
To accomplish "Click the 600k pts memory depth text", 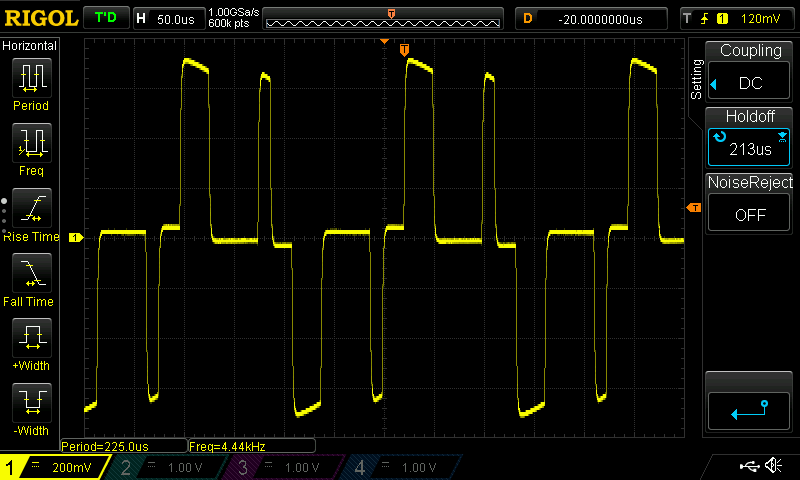I will [229, 23].
